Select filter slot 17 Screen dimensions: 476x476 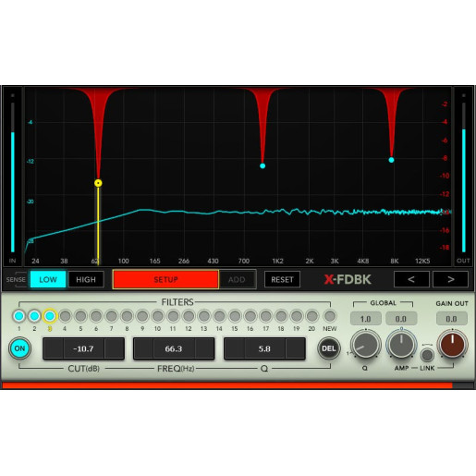pyautogui.click(x=265, y=316)
